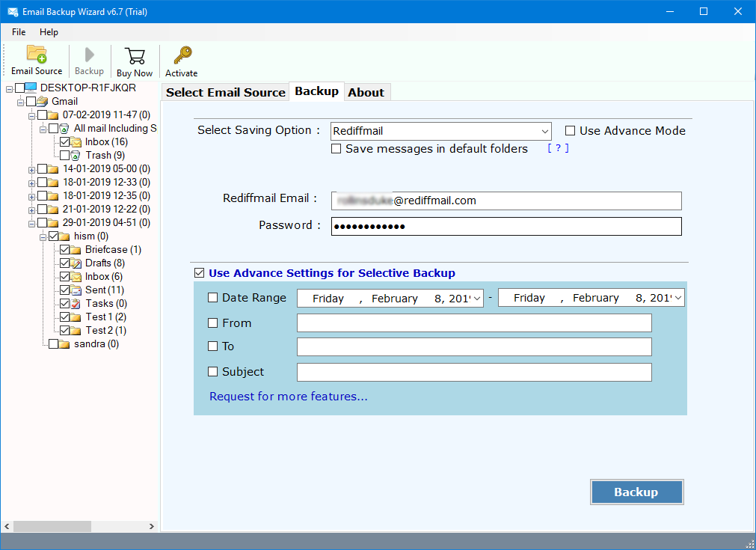This screenshot has width=756, height=550.
Task: Expand the 18-01-2019 12-33 node
Action: [x=31, y=183]
